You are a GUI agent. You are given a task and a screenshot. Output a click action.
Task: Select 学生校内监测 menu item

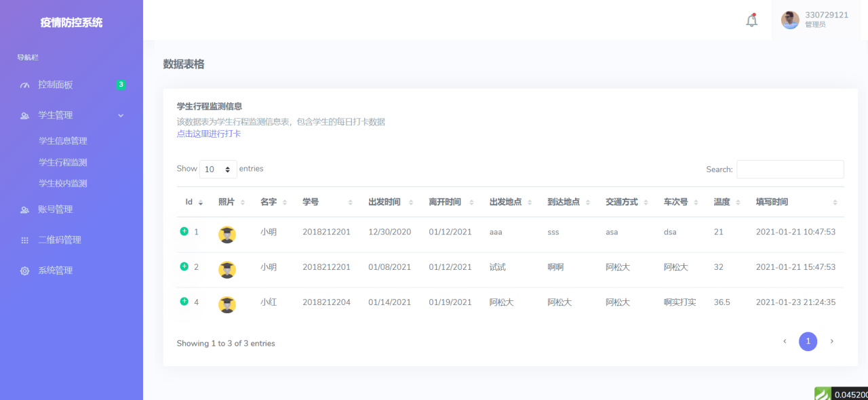click(63, 183)
